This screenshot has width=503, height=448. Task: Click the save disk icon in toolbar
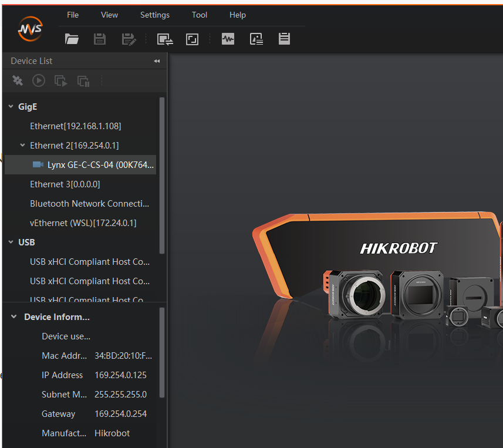click(100, 39)
